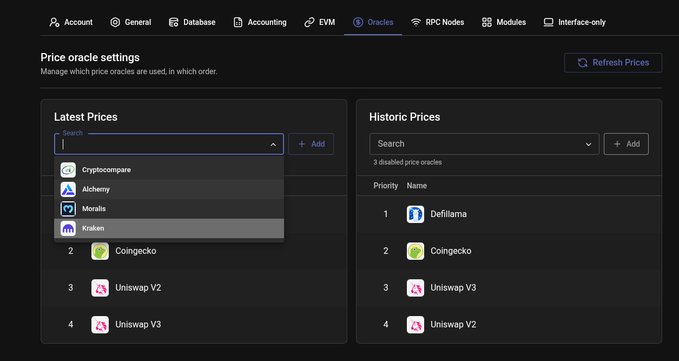Click Add button in Latest Prices

pyautogui.click(x=311, y=144)
